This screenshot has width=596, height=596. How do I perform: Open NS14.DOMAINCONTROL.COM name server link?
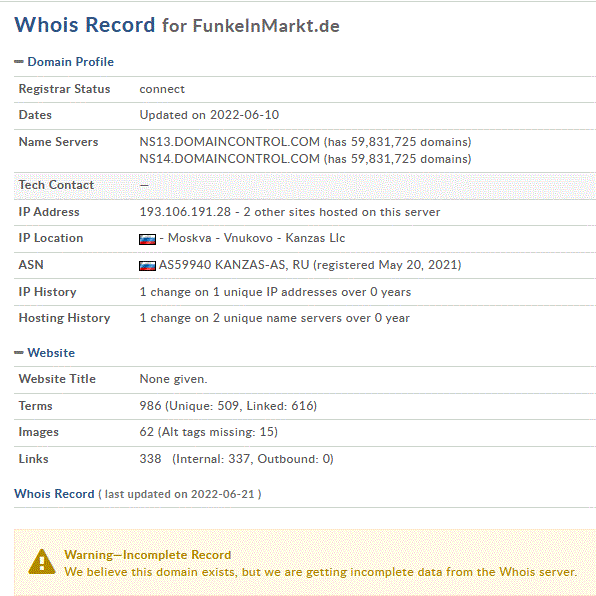[230, 159]
